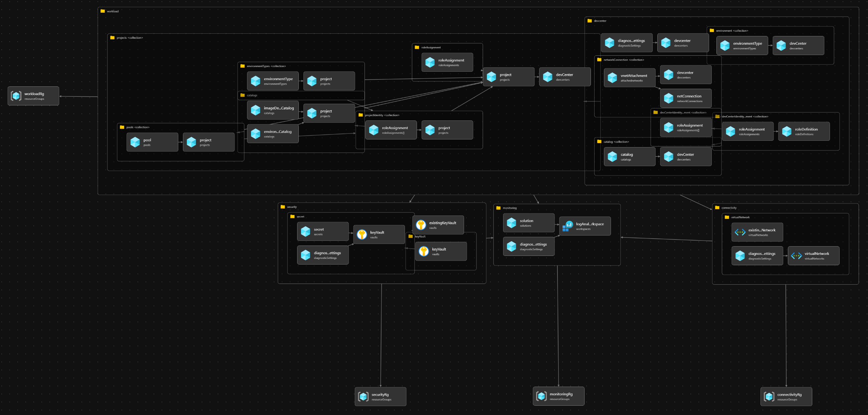Select the catalog <collection> group label
The height and width of the screenshot is (415, 868).
click(616, 142)
